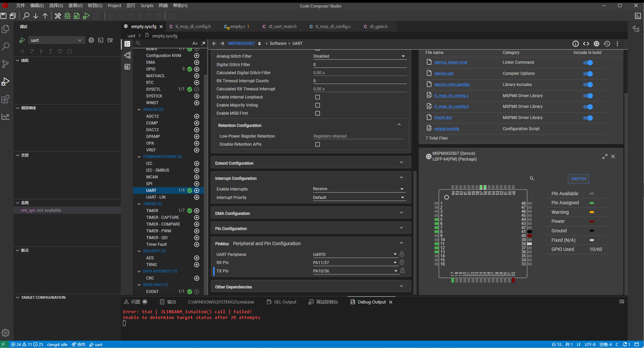Click the history icon in SysConfig toolbar

point(607,43)
